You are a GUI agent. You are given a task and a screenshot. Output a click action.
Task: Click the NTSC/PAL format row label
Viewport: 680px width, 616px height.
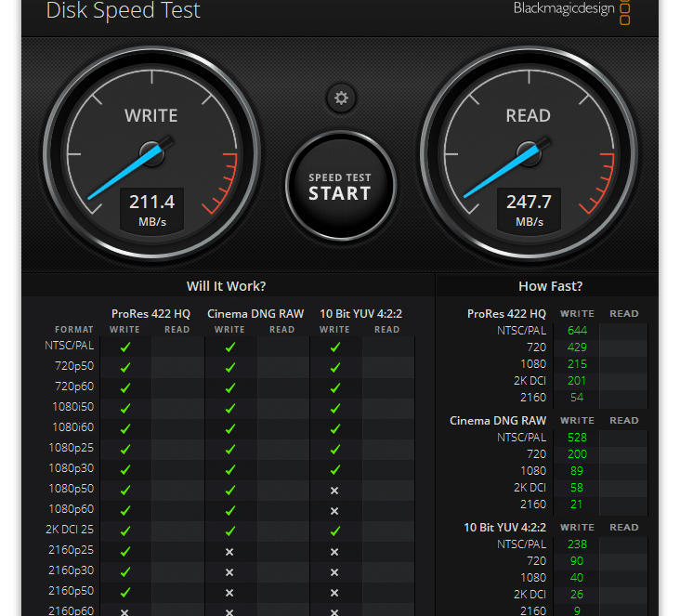point(70,346)
